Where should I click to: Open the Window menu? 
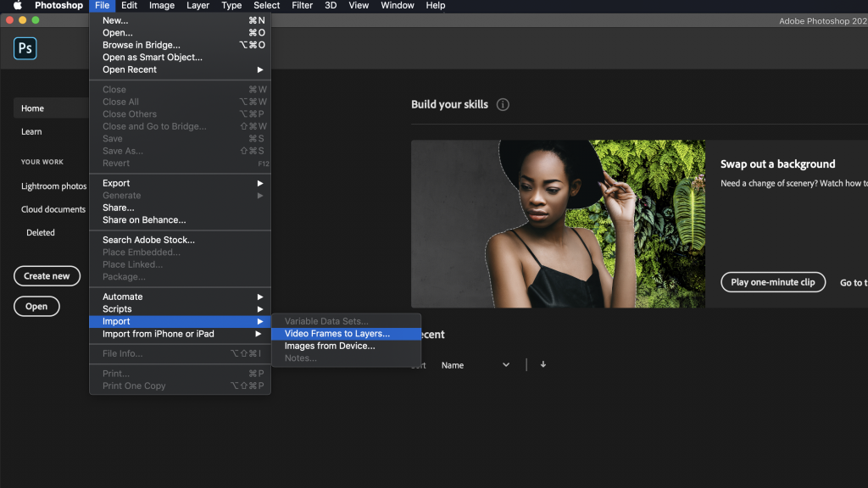[x=397, y=6]
